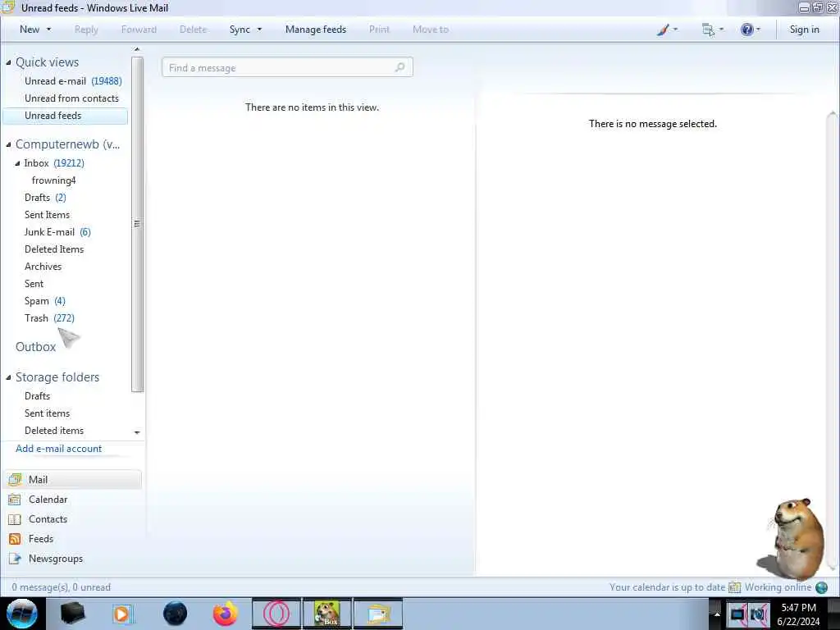
Task: Open the Trash (272) folder
Action: 49,318
